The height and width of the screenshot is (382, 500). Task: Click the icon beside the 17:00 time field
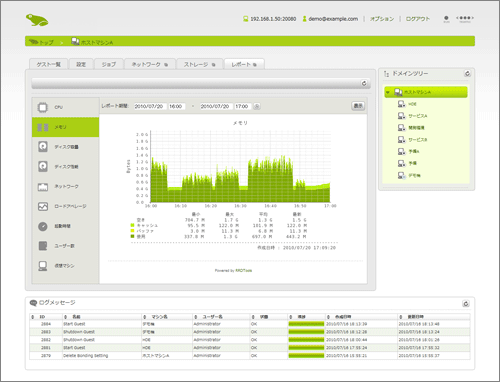pyautogui.click(x=257, y=106)
